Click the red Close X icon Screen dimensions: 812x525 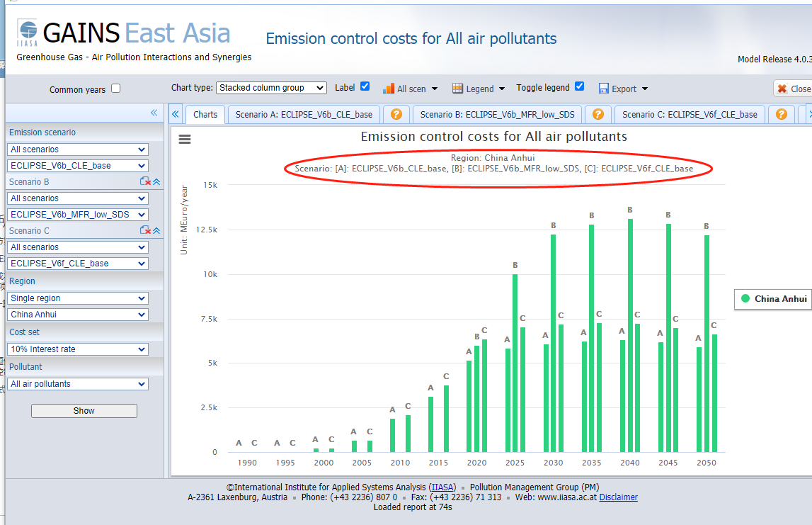click(x=782, y=89)
